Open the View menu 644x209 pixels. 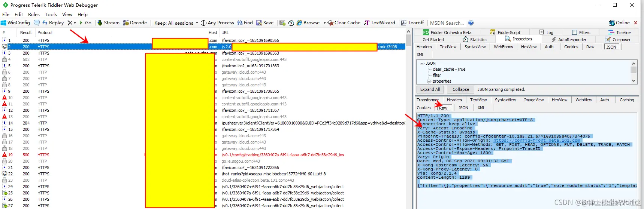point(67,15)
